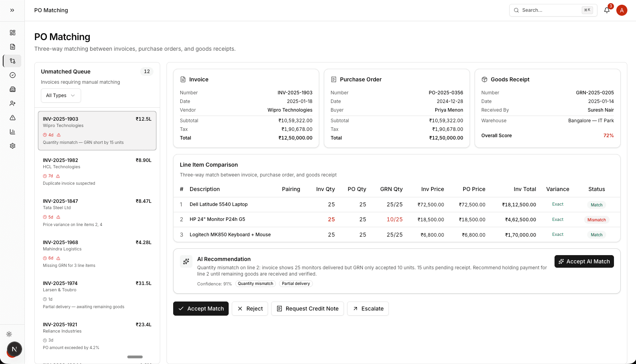636x364 pixels.
Task: Open the settings gear icon in sidebar
Action: pos(12,146)
